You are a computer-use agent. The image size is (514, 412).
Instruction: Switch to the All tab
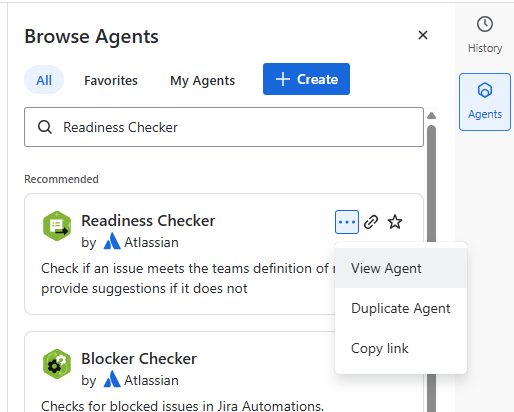coord(44,80)
